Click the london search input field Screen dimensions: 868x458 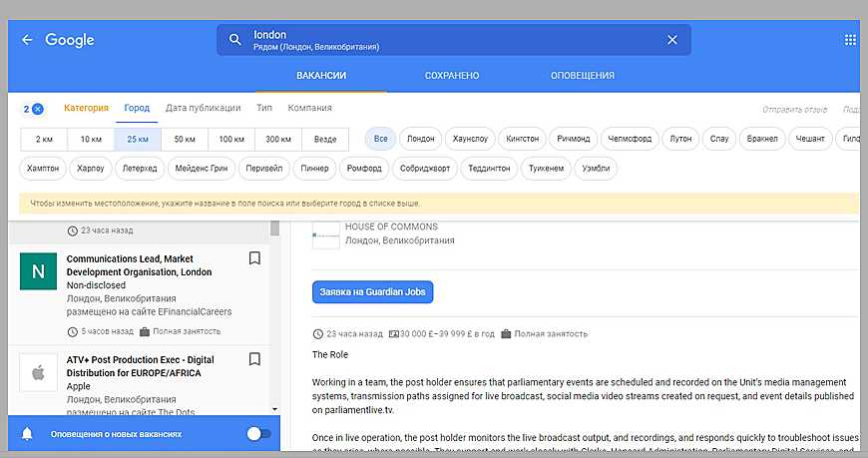click(x=449, y=40)
